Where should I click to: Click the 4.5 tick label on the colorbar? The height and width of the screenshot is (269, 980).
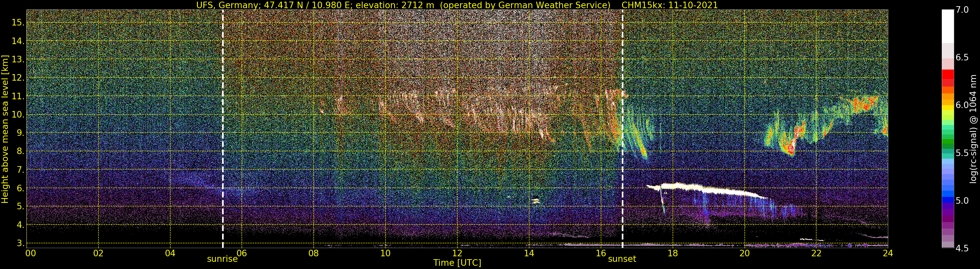click(x=962, y=248)
